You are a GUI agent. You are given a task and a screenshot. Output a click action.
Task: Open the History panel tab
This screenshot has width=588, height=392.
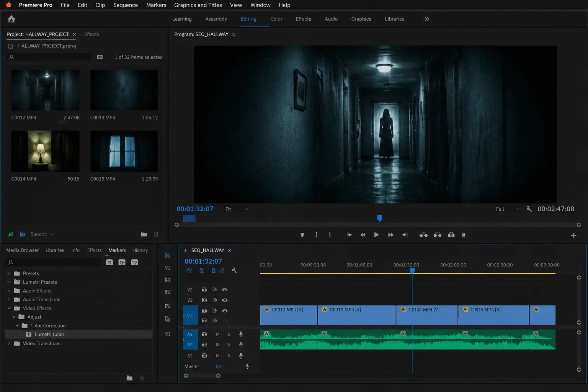pos(140,250)
